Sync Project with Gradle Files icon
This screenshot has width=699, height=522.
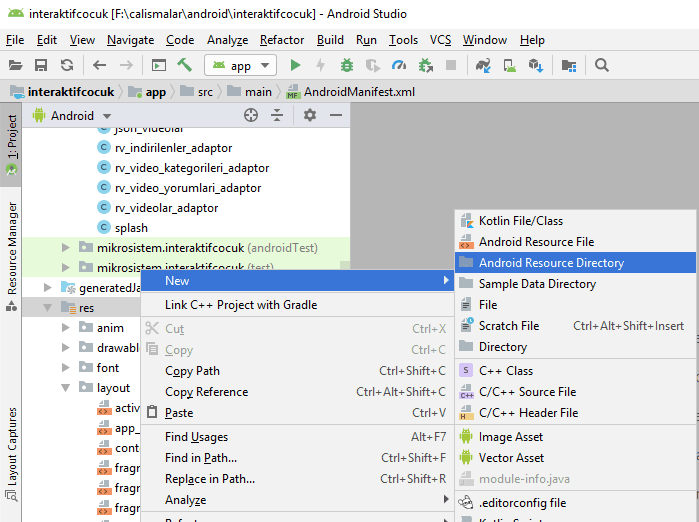pyautogui.click(x=483, y=65)
